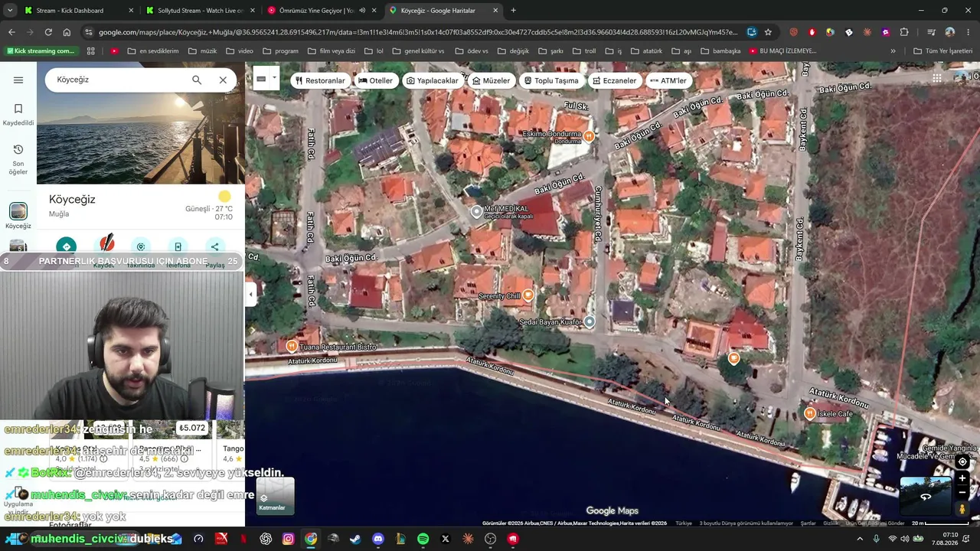This screenshot has height=551, width=980.
Task: Open the film veya dizi bookmarks folder
Action: click(331, 51)
